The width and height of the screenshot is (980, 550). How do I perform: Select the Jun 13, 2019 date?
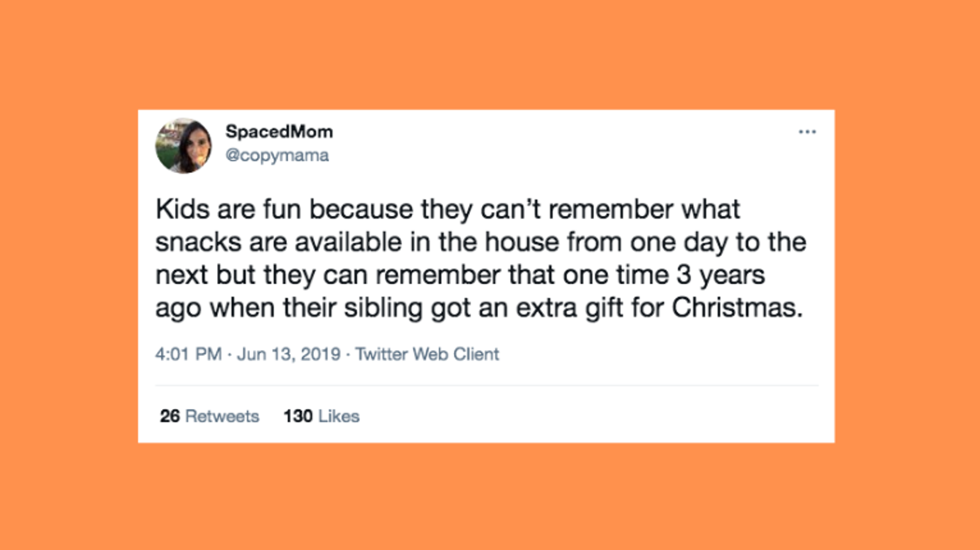point(288,354)
